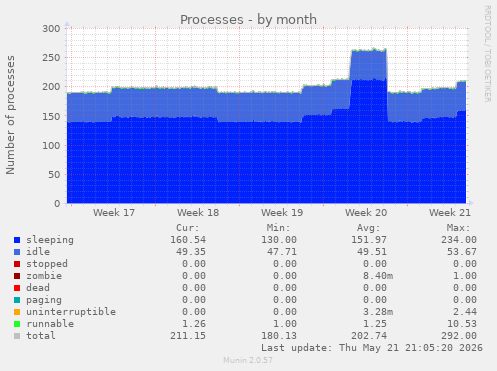Click uninterruptible maximum value 2.44
Viewport: 497px width, 371px height.
click(x=465, y=312)
